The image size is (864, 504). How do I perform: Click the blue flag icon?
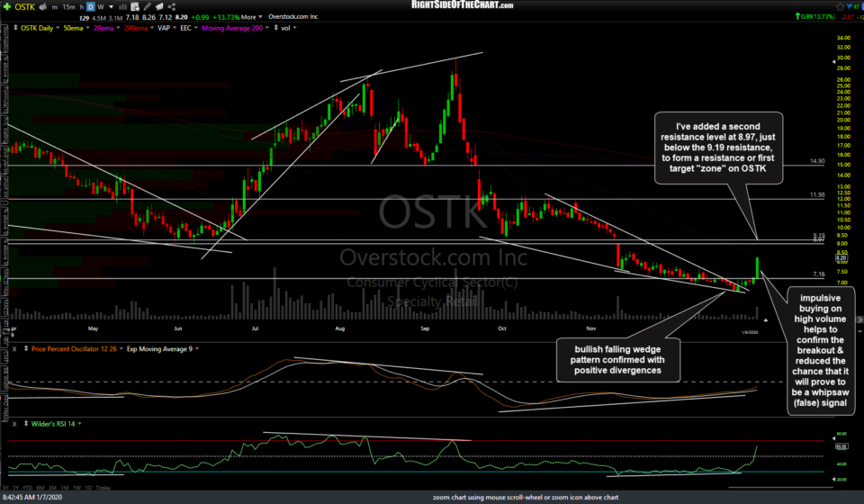850,6
